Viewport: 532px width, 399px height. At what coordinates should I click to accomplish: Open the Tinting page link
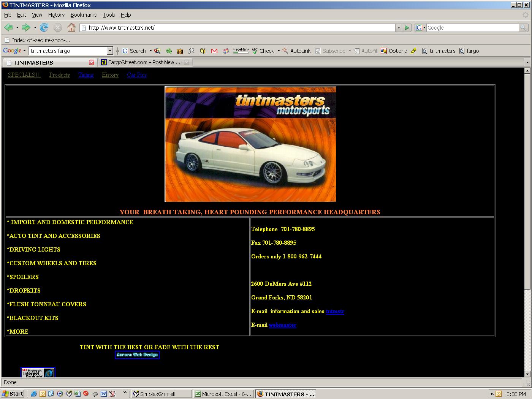[x=86, y=75]
